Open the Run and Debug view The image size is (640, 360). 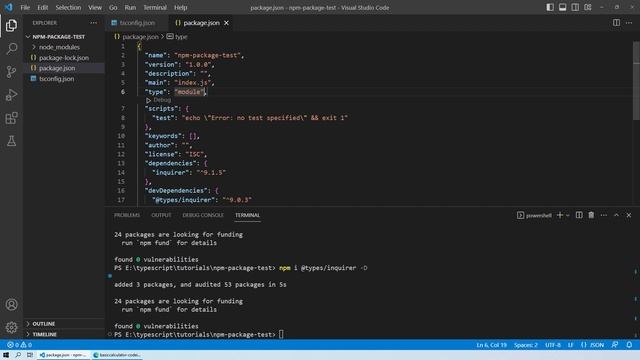pos(11,95)
